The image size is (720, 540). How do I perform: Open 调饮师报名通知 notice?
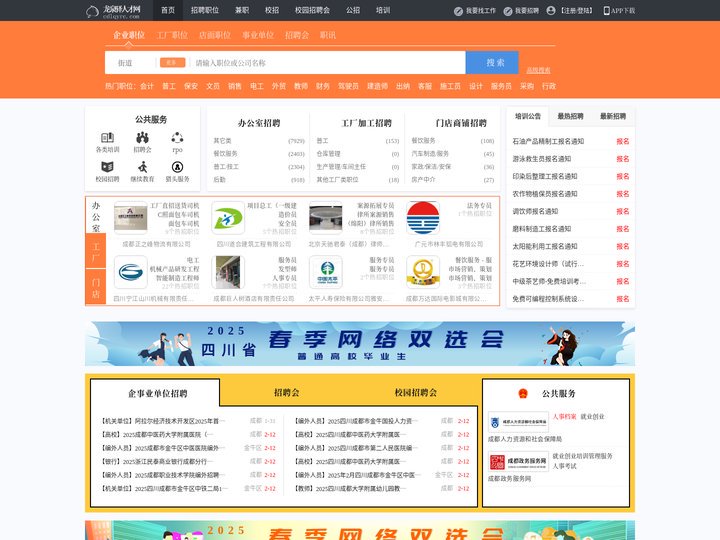(x=535, y=211)
